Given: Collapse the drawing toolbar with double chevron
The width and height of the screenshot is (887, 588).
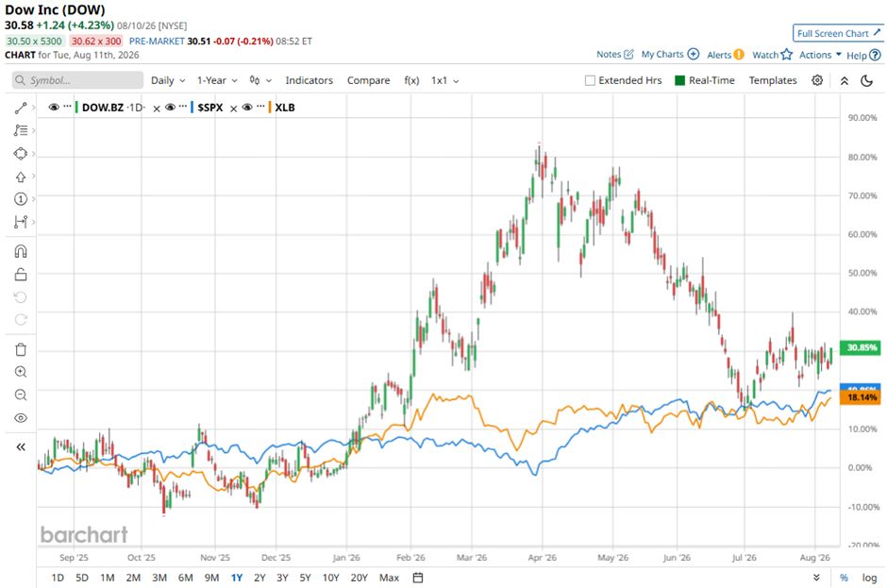Looking at the screenshot, I should pyautogui.click(x=21, y=447).
